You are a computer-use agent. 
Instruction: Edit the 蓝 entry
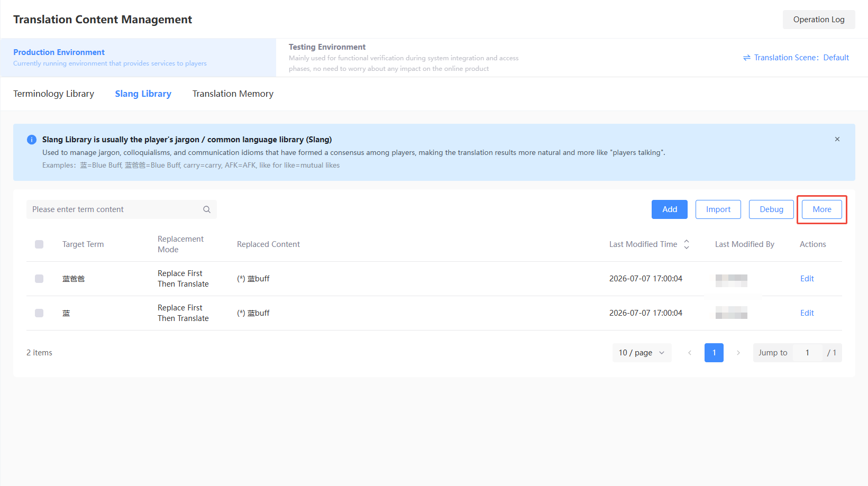[x=807, y=313]
